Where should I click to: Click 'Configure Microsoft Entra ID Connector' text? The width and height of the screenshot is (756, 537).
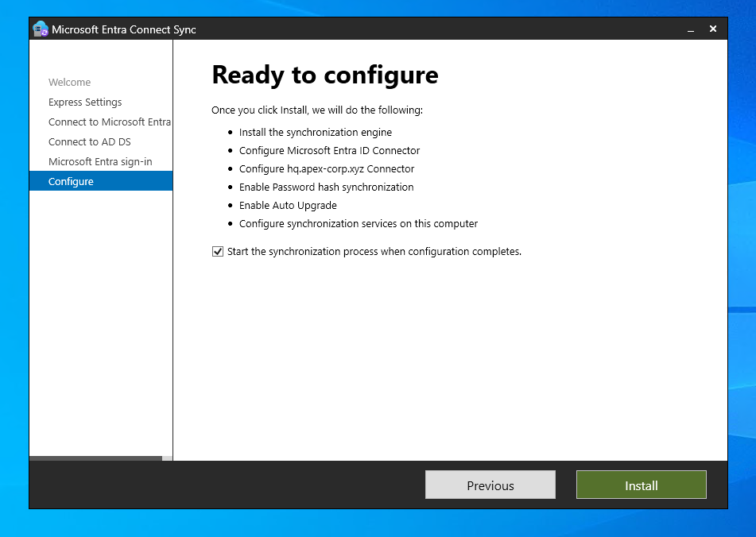pos(329,151)
